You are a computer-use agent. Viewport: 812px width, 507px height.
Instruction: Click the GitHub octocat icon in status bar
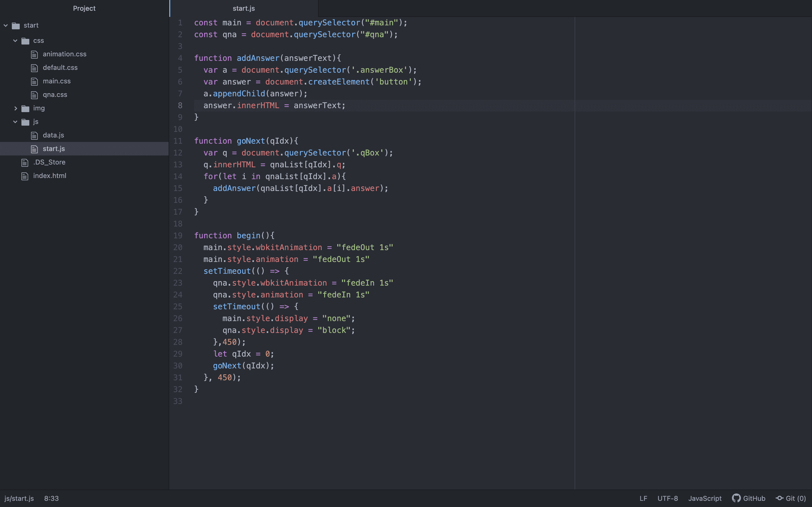tap(736, 498)
